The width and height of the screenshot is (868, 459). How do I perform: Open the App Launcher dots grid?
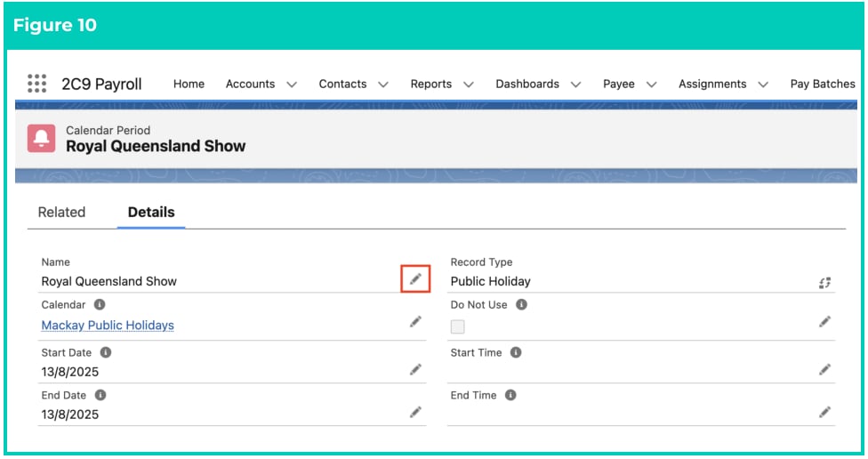pyautogui.click(x=37, y=84)
